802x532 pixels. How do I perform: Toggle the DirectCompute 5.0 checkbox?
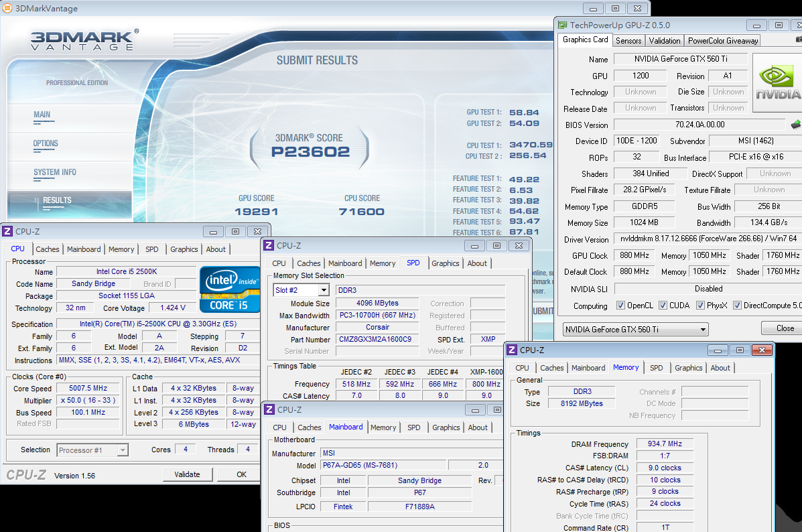(738, 306)
